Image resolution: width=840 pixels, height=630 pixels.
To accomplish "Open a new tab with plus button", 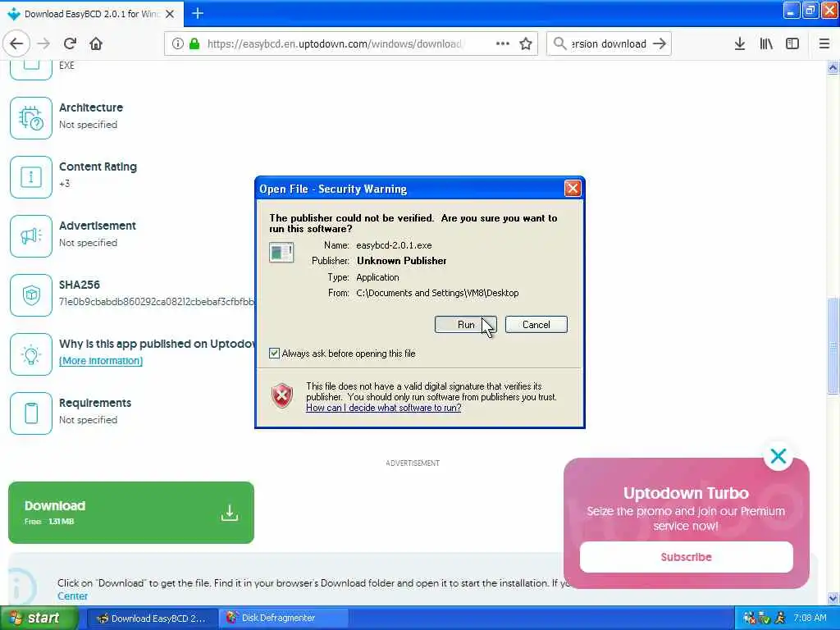I will [197, 13].
